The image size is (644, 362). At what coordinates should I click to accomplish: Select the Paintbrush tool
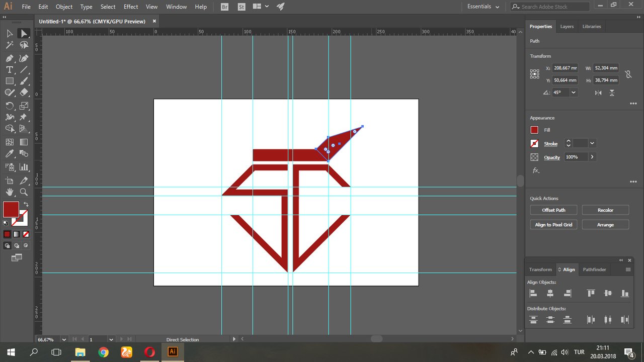click(x=24, y=81)
